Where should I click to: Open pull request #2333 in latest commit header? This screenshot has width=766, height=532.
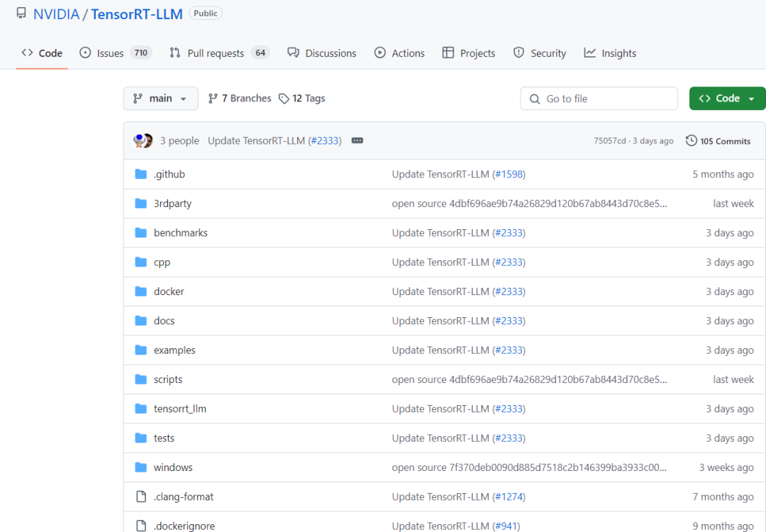coord(325,140)
